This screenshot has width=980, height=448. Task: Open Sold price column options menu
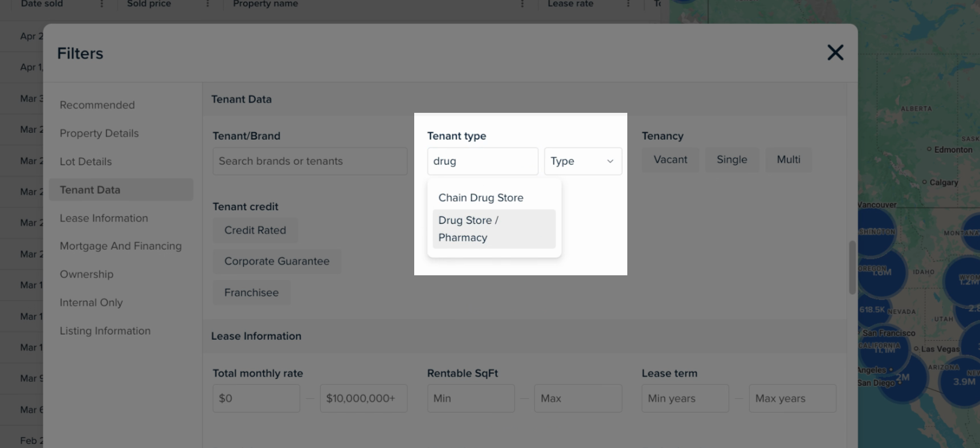point(207,4)
